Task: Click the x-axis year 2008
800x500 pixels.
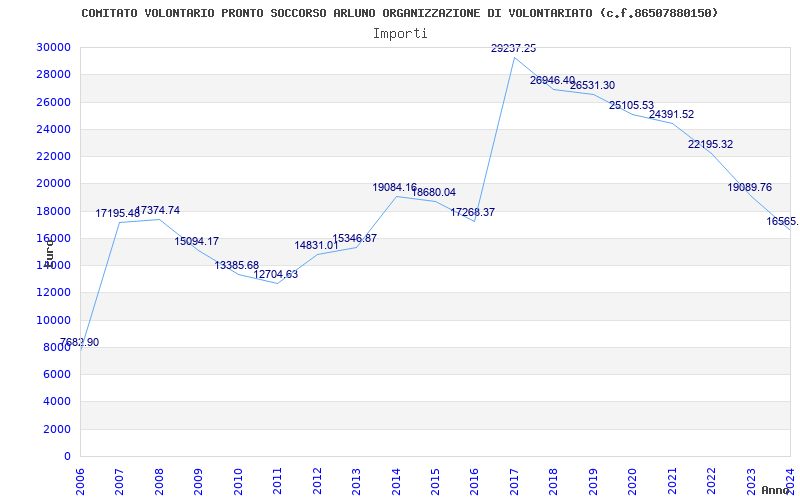Action: (159, 481)
